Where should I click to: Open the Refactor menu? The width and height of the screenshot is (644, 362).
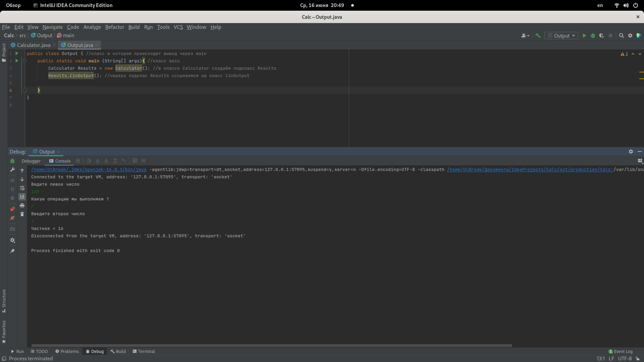click(x=114, y=27)
